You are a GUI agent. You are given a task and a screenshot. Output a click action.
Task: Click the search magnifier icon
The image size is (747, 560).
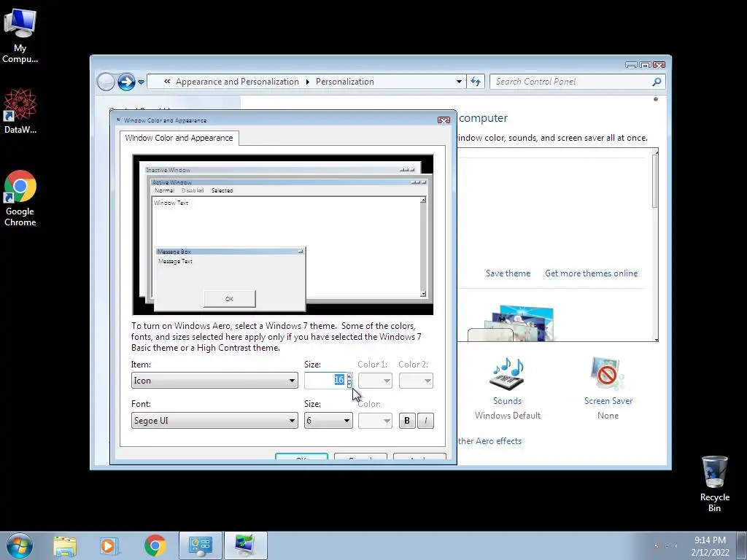coord(657,82)
